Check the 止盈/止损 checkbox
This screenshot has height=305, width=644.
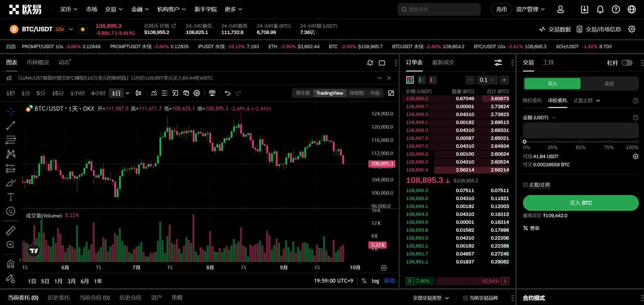tap(525, 185)
